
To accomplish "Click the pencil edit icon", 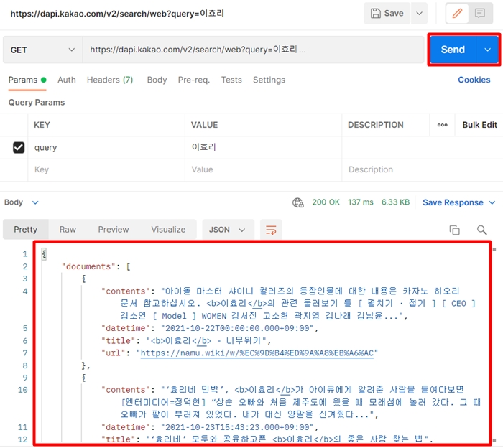I will point(457,14).
